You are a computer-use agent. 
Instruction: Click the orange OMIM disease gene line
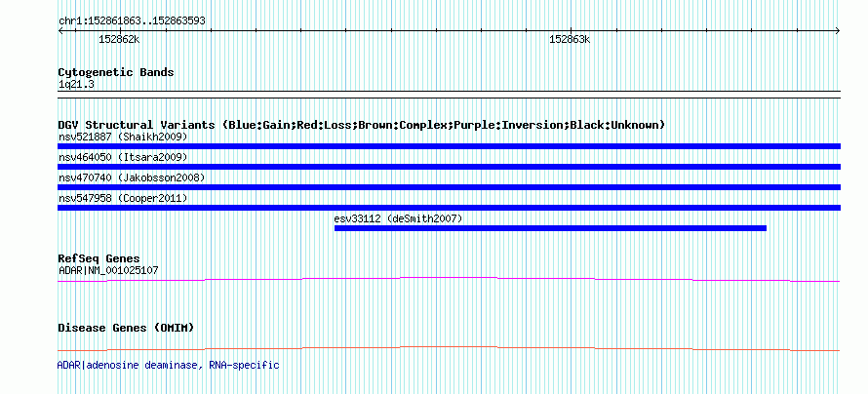point(449,348)
